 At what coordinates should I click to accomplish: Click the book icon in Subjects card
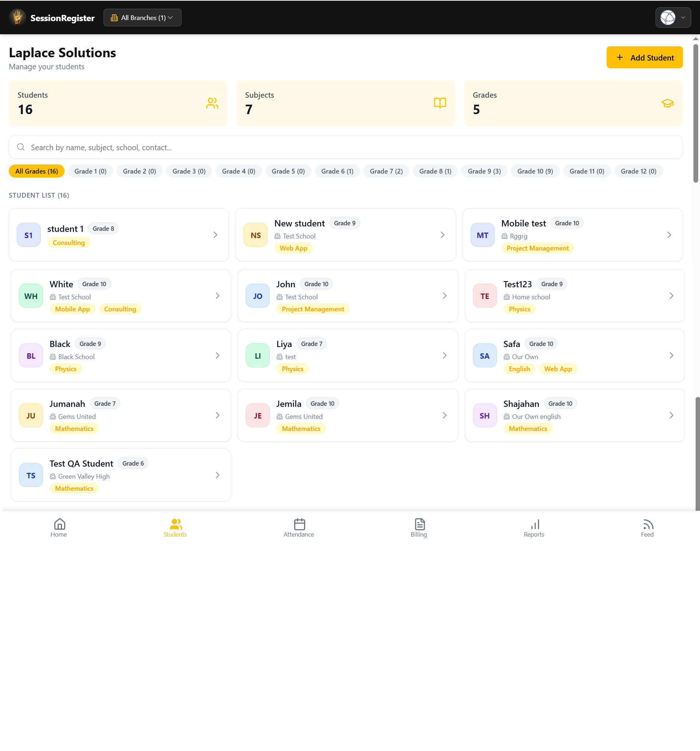[x=440, y=103]
